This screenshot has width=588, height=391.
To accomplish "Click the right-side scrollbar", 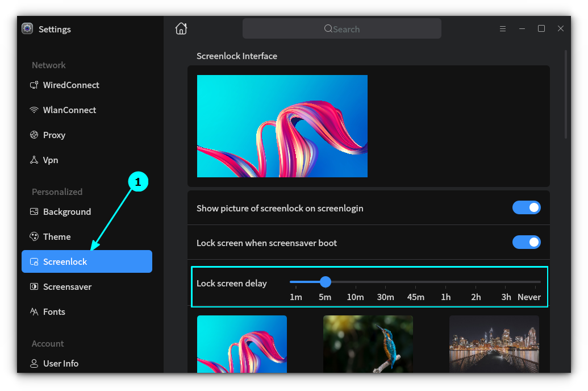I will point(566,91).
